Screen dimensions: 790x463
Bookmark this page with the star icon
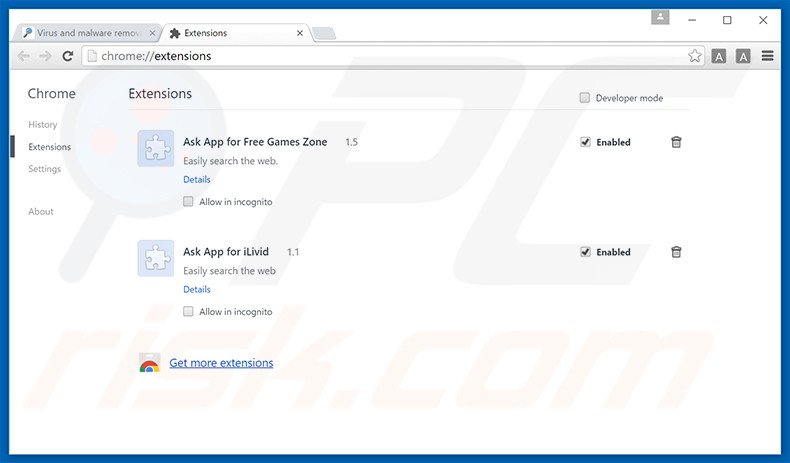point(695,56)
